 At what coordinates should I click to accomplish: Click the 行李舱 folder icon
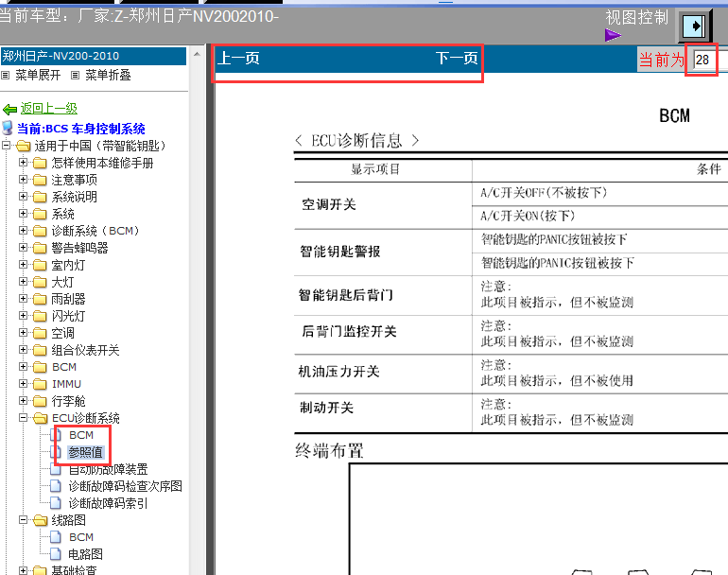click(40, 401)
